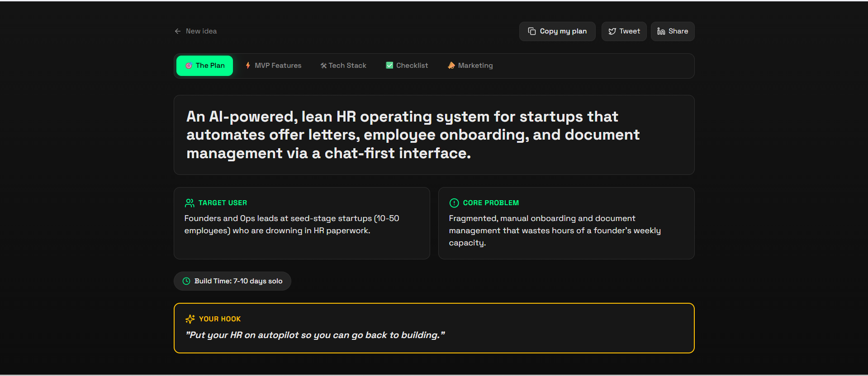Click the LinkedIn icon in Share button
This screenshot has height=376, width=868.
click(661, 31)
